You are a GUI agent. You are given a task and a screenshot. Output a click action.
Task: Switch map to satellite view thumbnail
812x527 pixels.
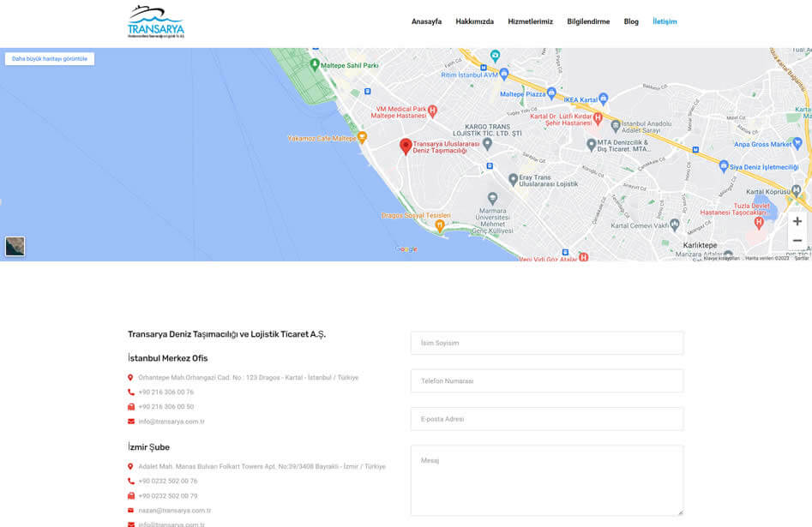15,246
